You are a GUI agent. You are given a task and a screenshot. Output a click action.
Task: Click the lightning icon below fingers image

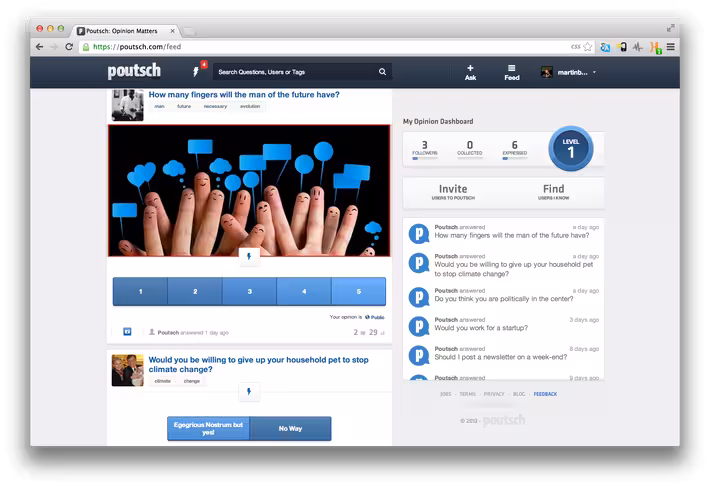[x=249, y=256]
